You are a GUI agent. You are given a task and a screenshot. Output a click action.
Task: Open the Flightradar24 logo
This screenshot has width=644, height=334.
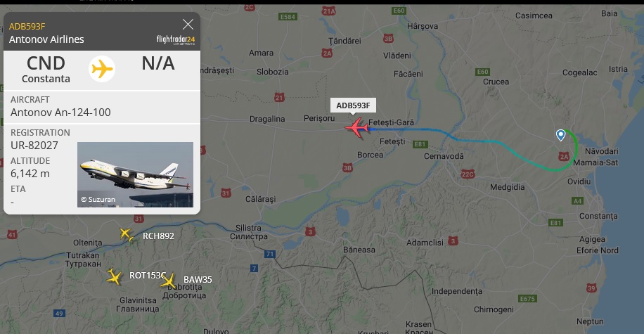point(176,39)
